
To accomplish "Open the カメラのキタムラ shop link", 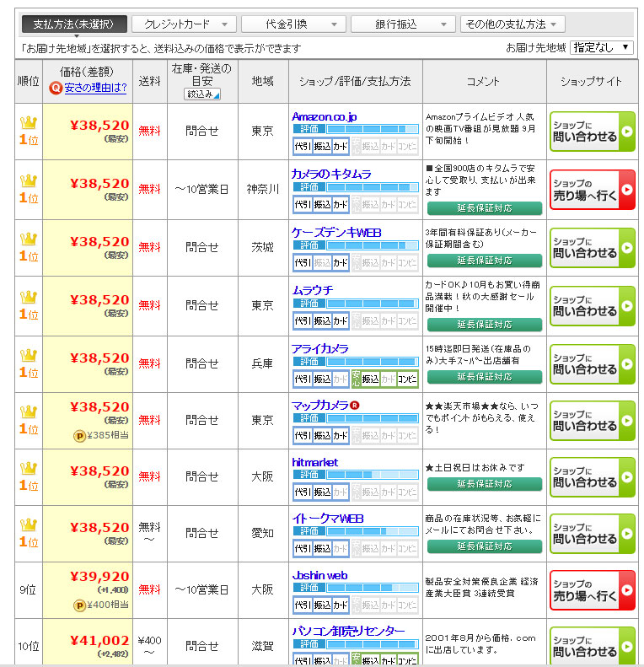I will pyautogui.click(x=331, y=174).
